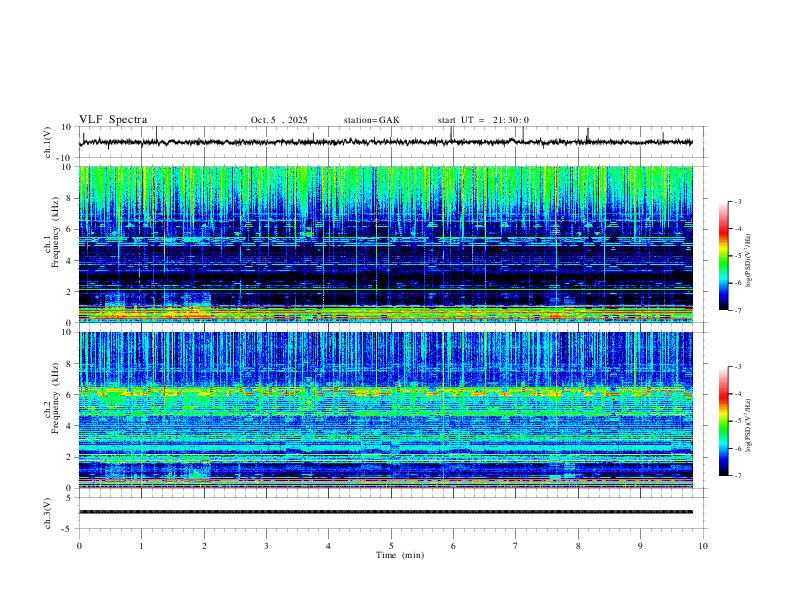
Task: Click the time axis tick label "10"
Action: click(703, 546)
